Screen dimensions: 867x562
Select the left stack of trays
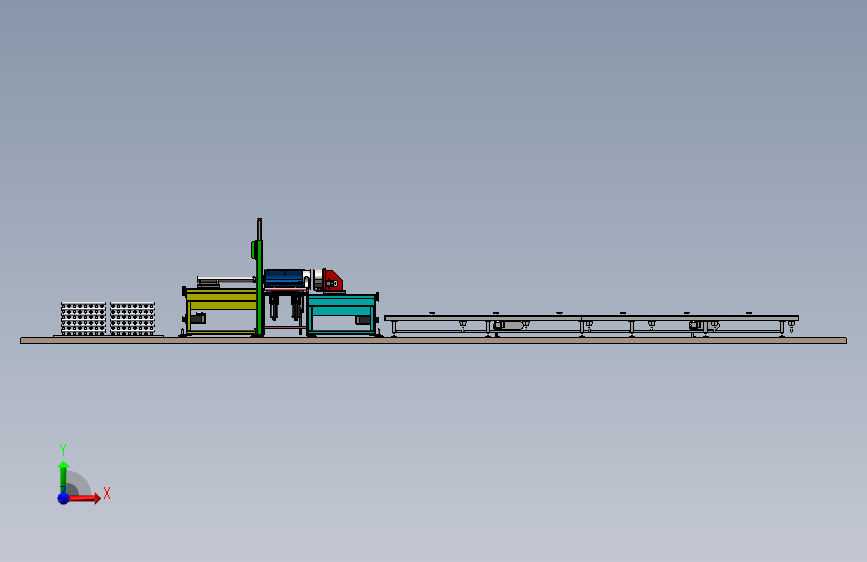click(x=83, y=319)
